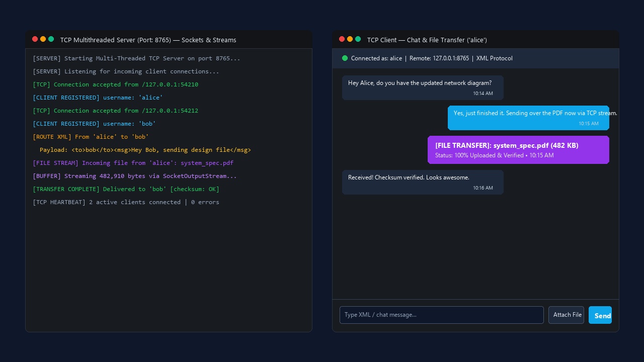
Task: Click the 'Connected as: alice' status text
Action: pyautogui.click(x=376, y=58)
